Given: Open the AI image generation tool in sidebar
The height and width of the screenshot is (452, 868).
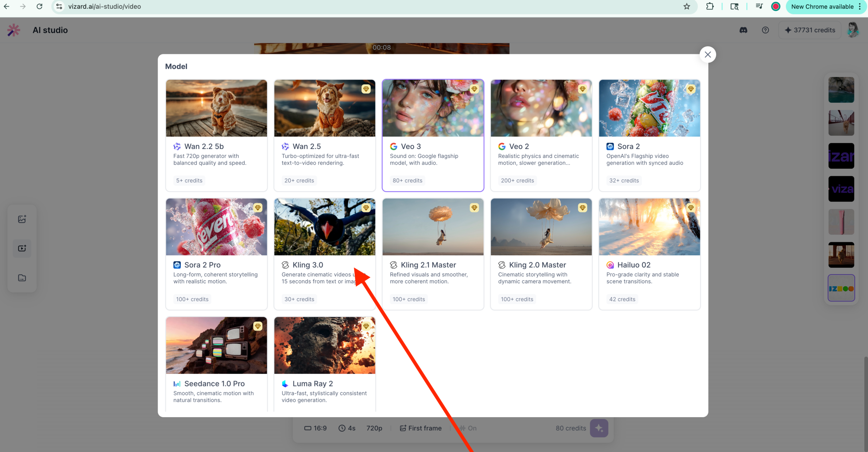Looking at the screenshot, I should 22,219.
